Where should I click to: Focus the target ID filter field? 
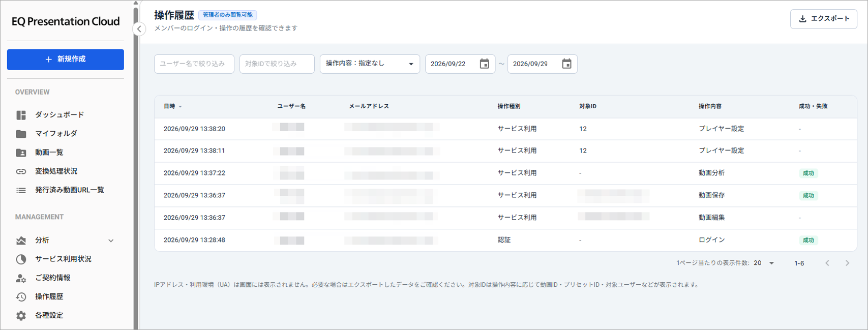277,64
